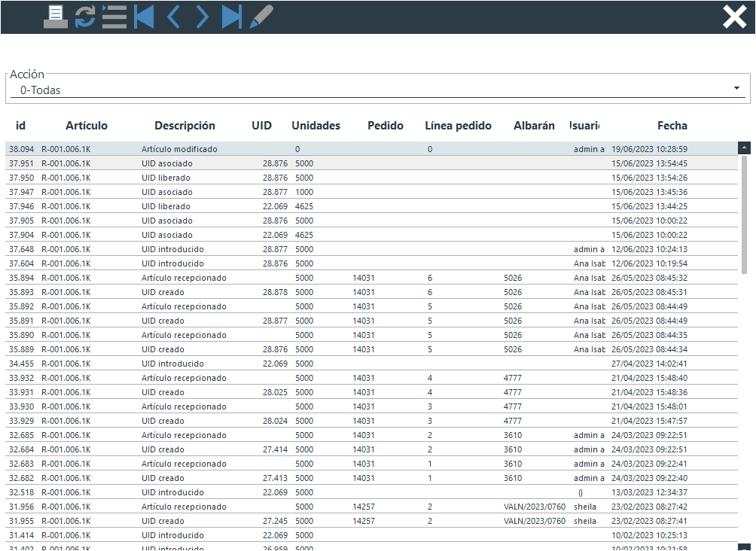The image size is (756, 551).
Task: Click the Albarán column header
Action: pyautogui.click(x=534, y=126)
